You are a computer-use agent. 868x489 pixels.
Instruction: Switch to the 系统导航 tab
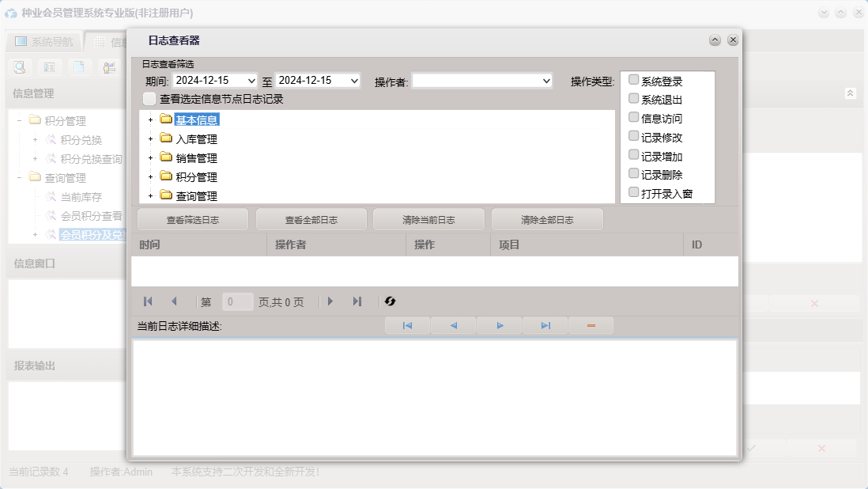point(44,41)
